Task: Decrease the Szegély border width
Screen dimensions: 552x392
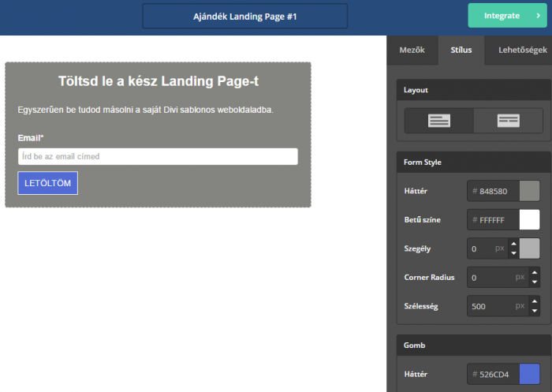Action: (x=513, y=253)
